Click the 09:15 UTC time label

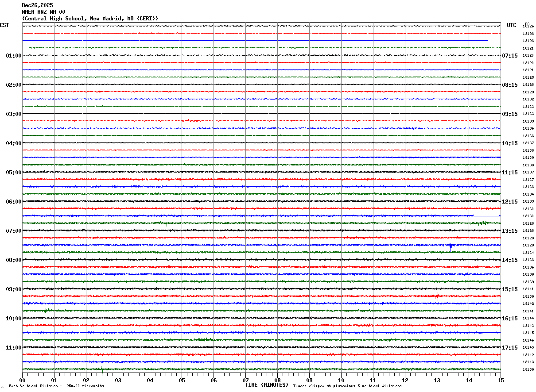[510, 114]
